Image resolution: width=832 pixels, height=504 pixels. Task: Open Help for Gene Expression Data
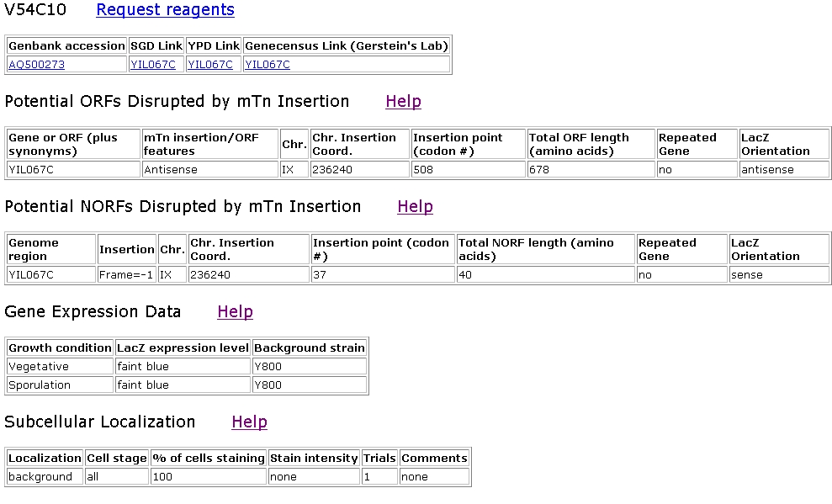coord(235,311)
